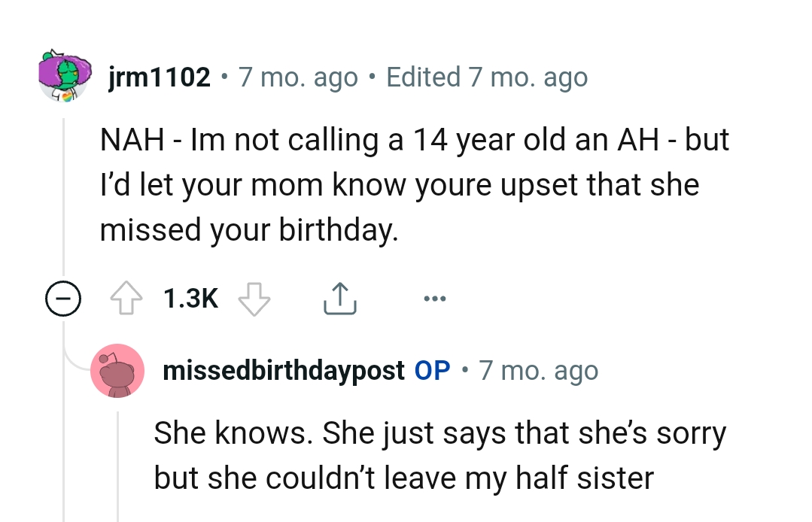The width and height of the screenshot is (812, 522).
Task: Collapse the thread using the minus button
Action: (64, 298)
